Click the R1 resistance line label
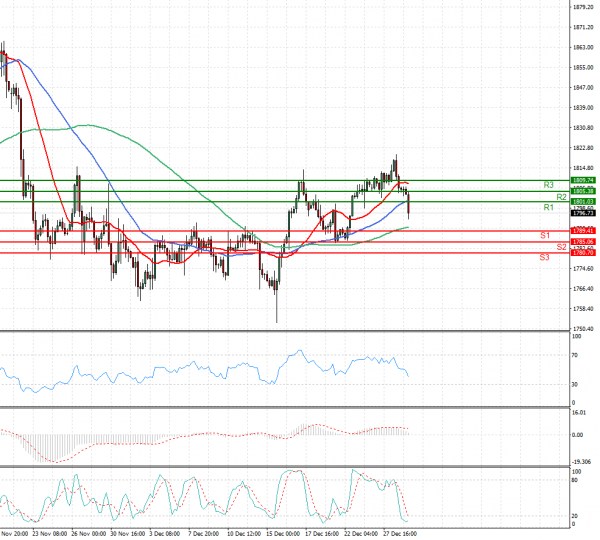The image size is (600, 540). 549,207
